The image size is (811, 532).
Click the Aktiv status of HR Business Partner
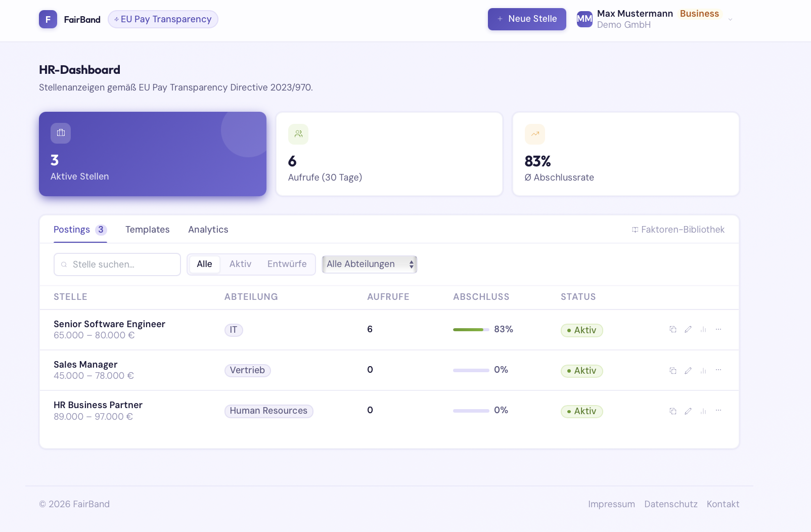582,411
